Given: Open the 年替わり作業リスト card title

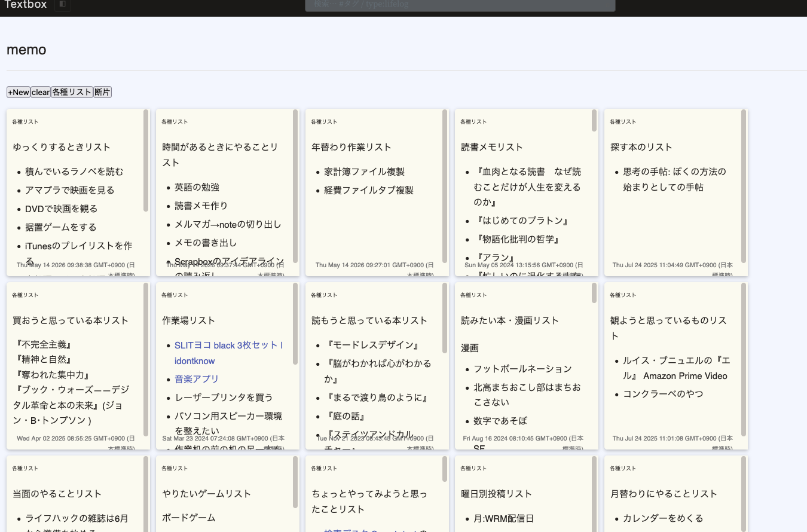Looking at the screenshot, I should pos(351,147).
